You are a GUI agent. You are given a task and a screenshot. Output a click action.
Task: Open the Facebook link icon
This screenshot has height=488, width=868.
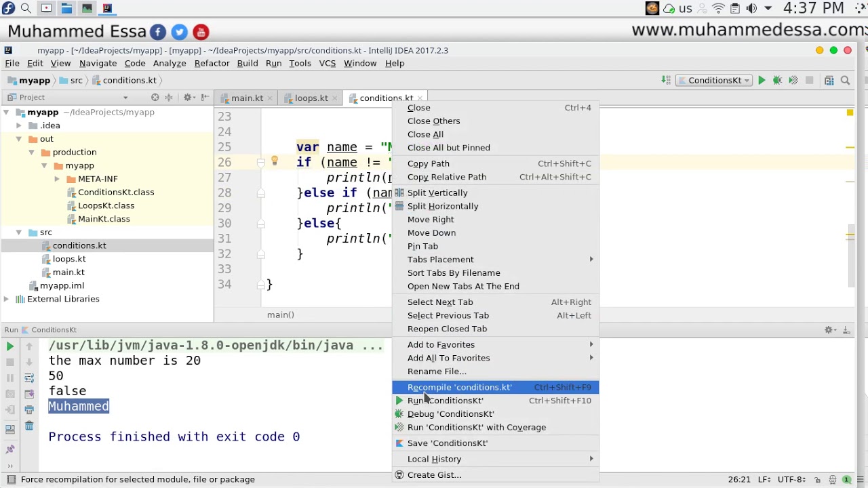[x=157, y=32]
